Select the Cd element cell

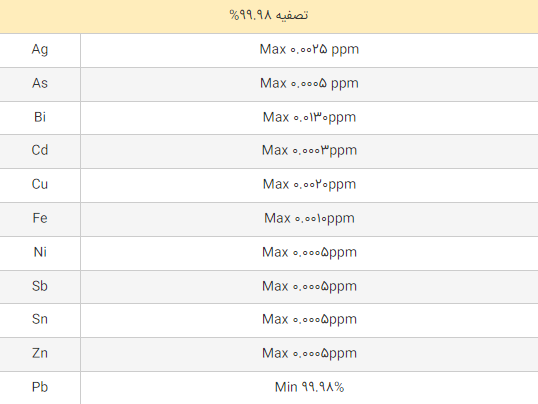click(x=40, y=151)
